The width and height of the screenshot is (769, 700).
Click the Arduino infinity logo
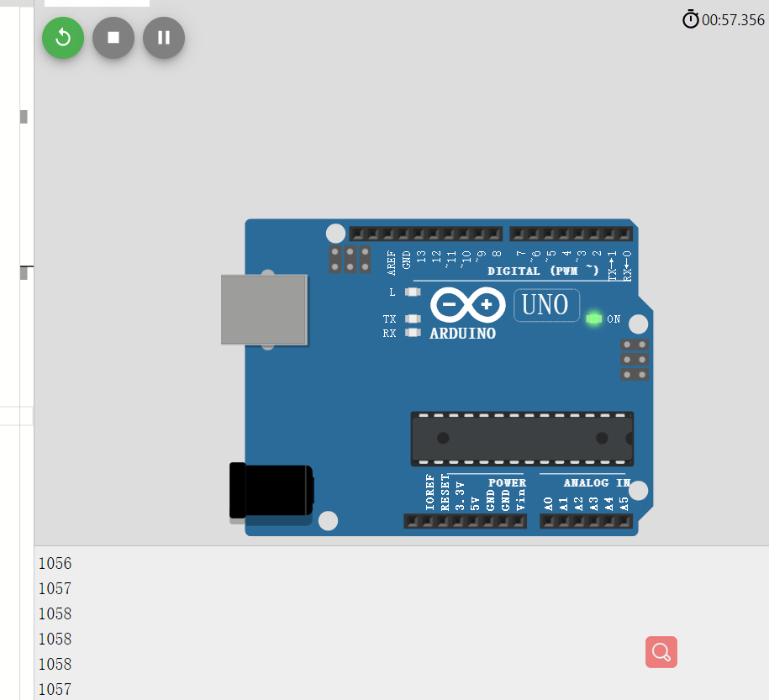(468, 305)
